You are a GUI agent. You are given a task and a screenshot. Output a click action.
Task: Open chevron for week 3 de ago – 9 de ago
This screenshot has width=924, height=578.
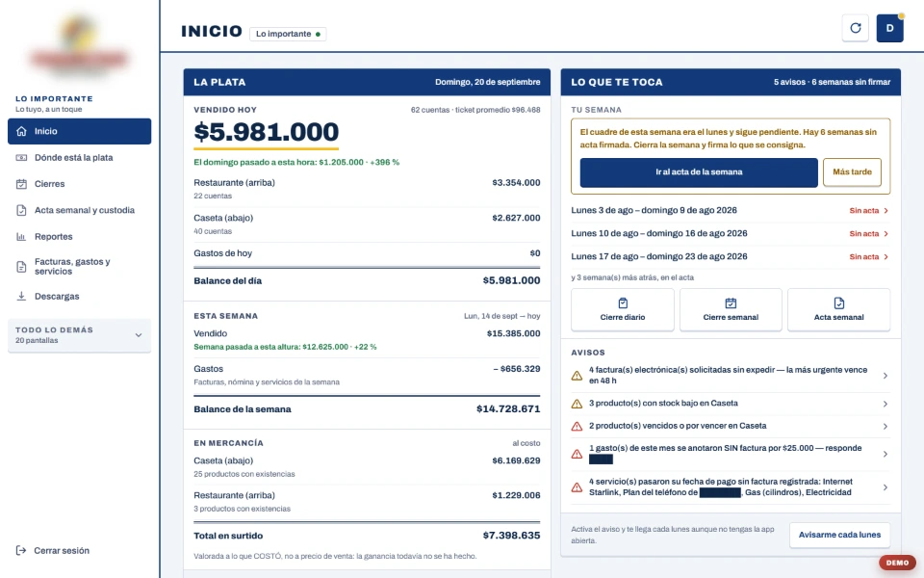(x=885, y=211)
